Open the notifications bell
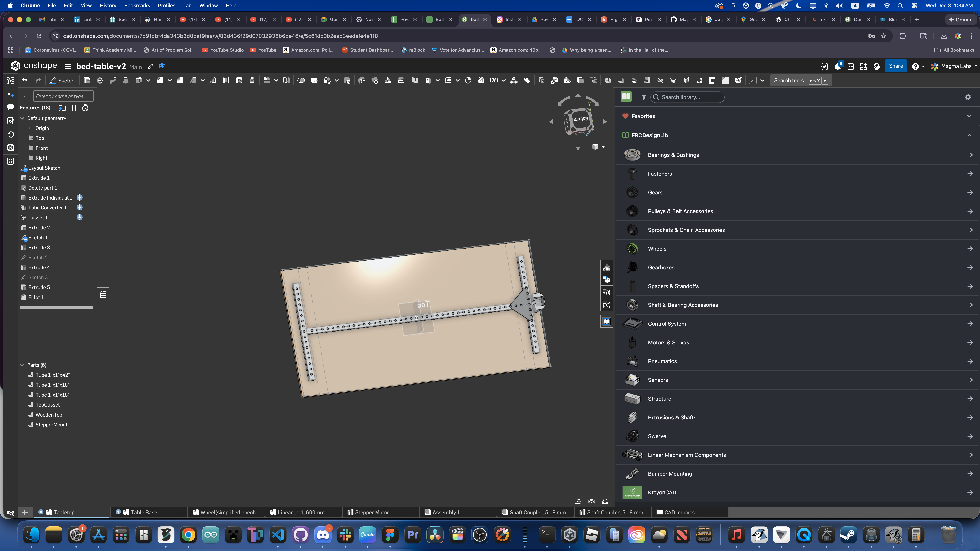 pyautogui.click(x=838, y=66)
